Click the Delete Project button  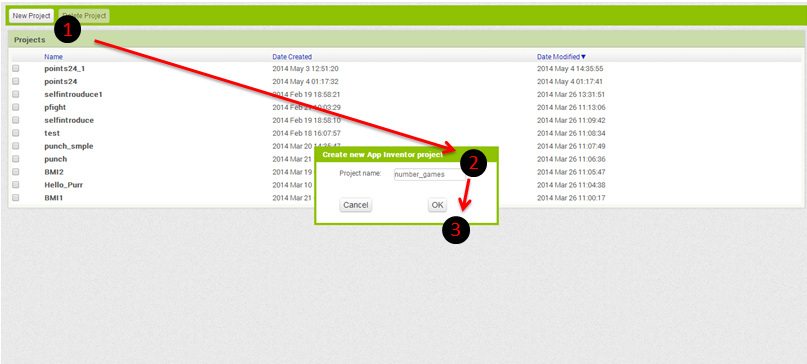point(84,16)
